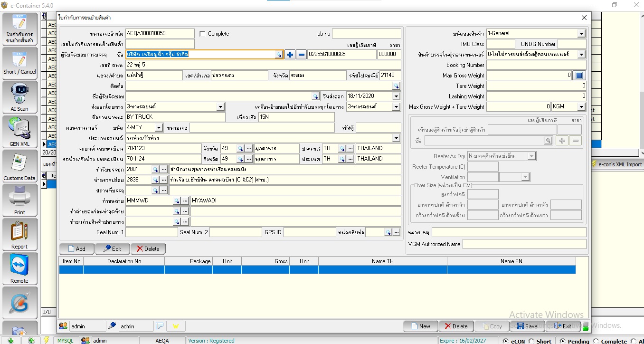This screenshot has height=344, width=644.
Task: Click the GEN XML sidebar icon
Action: tap(19, 131)
